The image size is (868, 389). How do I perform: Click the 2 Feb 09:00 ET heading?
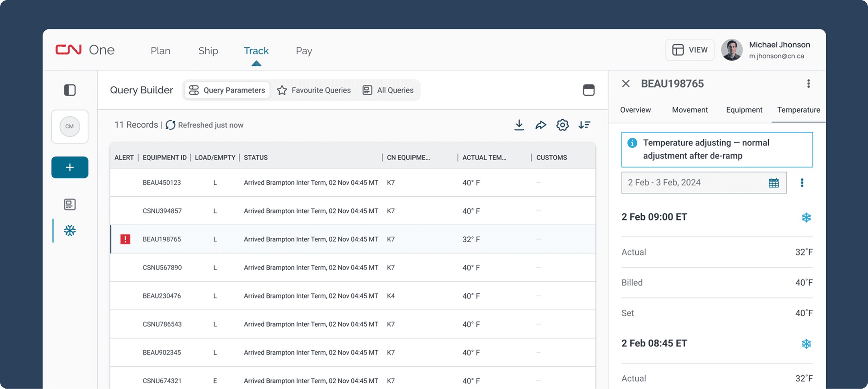point(654,217)
